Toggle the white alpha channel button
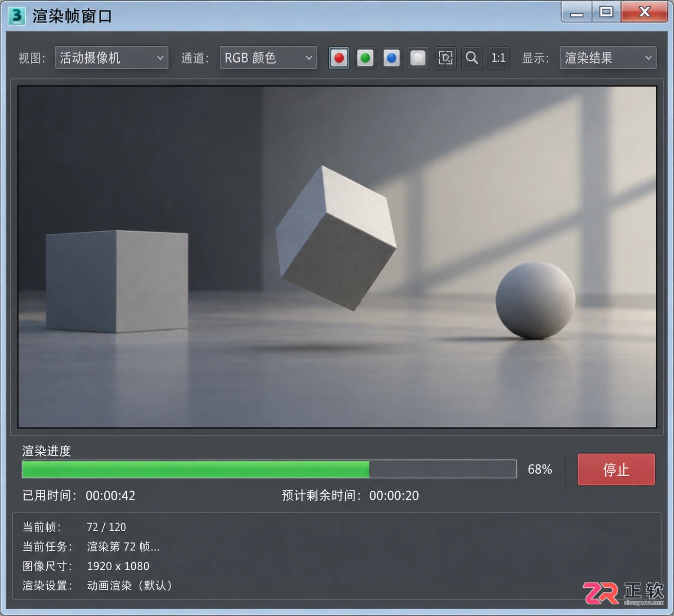Screen dimensions: 674x616 pyautogui.click(x=418, y=58)
